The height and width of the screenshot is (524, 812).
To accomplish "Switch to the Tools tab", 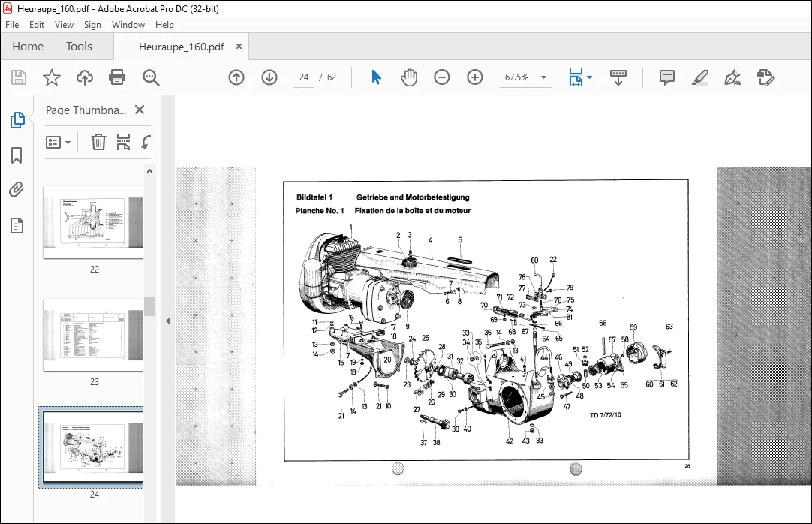I will pos(79,47).
